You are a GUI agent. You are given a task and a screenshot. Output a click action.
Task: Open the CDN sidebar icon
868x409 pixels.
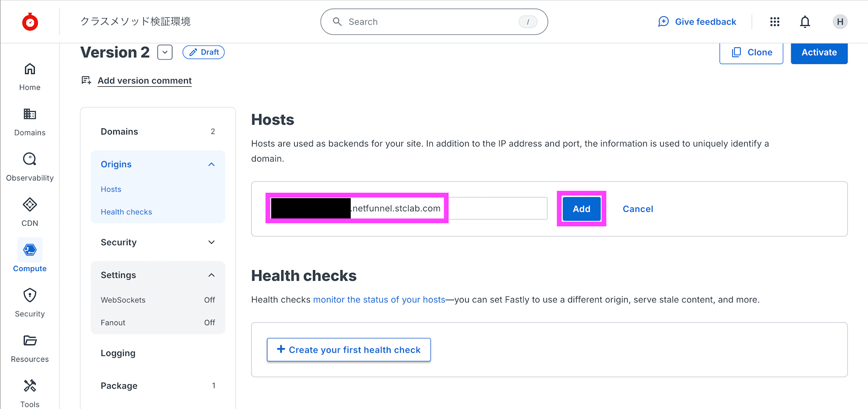[x=30, y=205]
